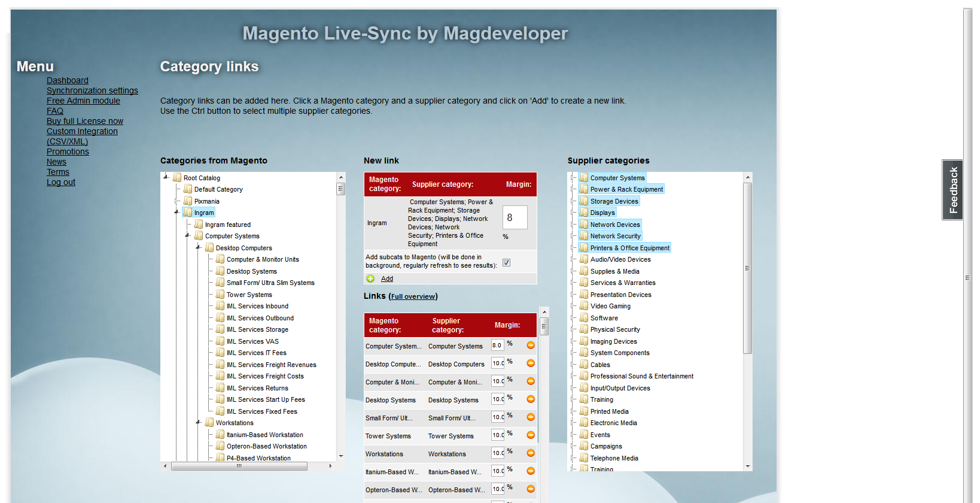This screenshot has width=980, height=503.
Task: Click the Software folder icon
Action: point(584,317)
